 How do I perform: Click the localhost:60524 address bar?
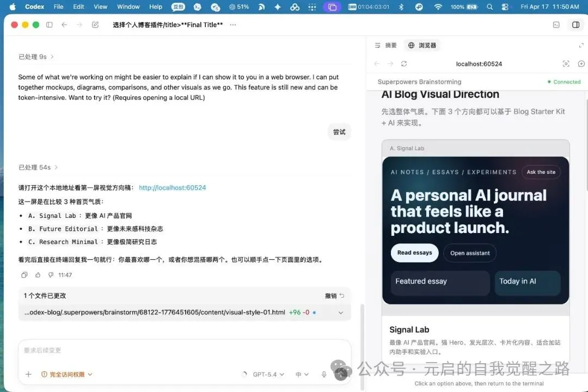tap(479, 64)
